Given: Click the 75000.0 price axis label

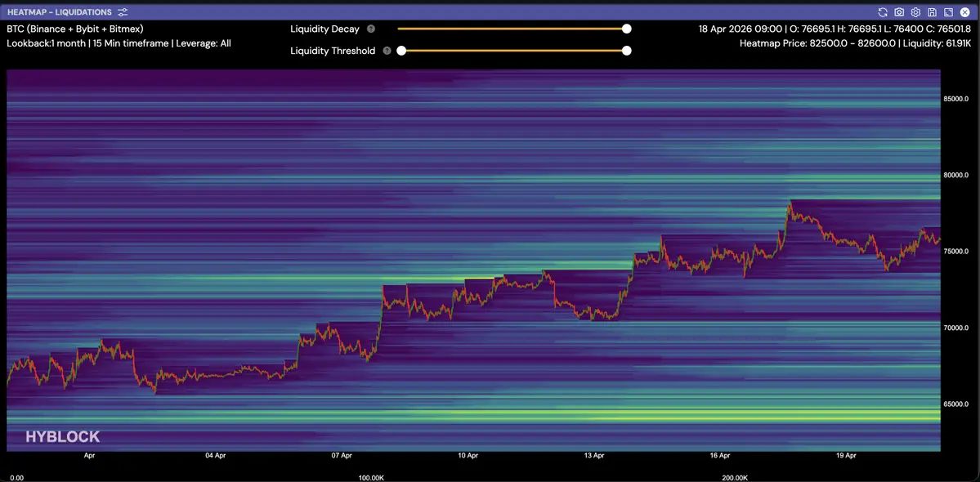Looking at the screenshot, I should click(x=956, y=252).
